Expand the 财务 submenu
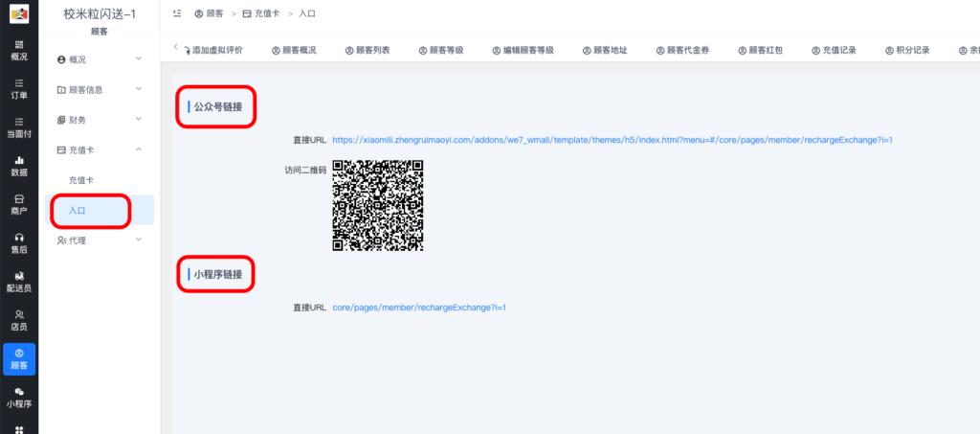This screenshot has width=980, height=434. click(100, 120)
